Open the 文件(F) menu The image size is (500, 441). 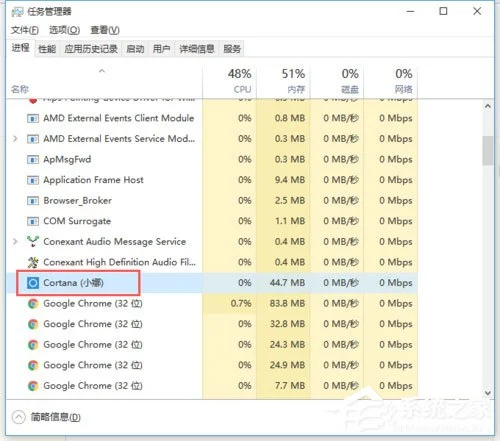[x=25, y=30]
